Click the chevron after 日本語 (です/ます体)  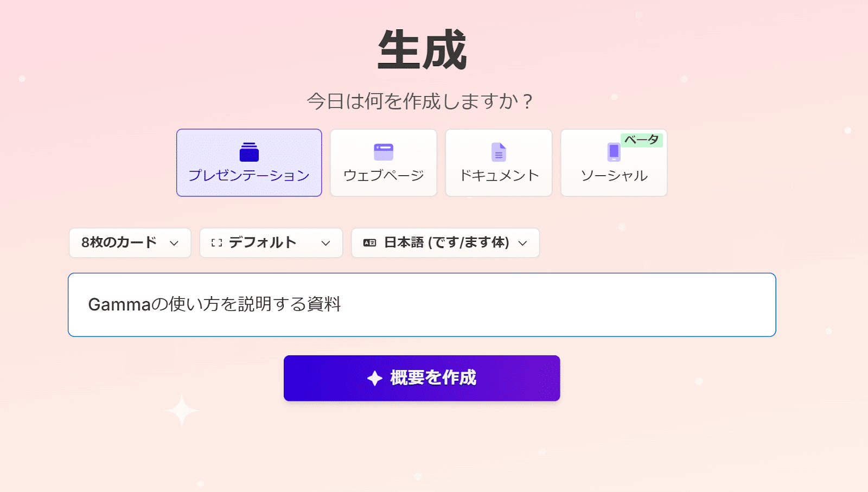tap(522, 243)
